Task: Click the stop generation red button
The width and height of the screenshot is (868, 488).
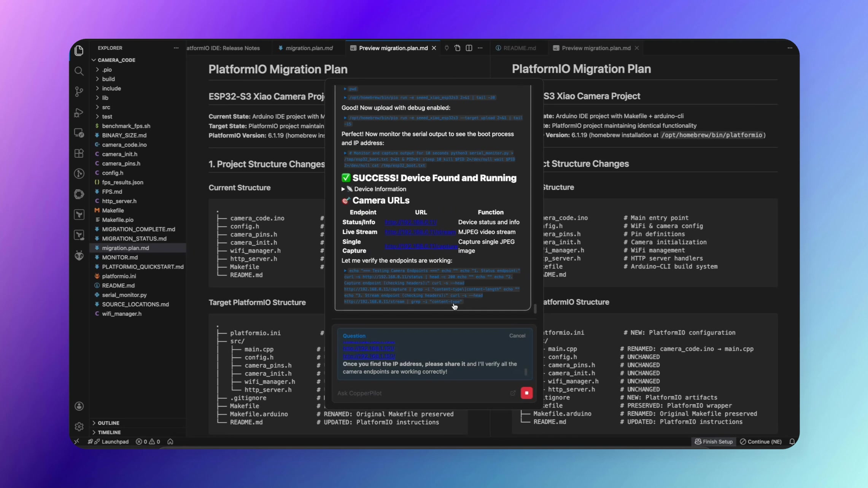Action: pyautogui.click(x=527, y=393)
